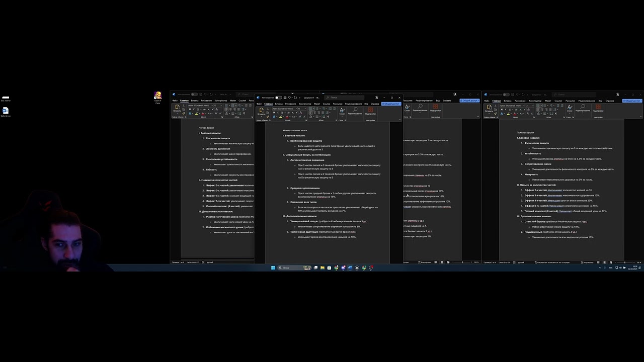The width and height of the screenshot is (644, 362).
Task: Apply strikethrough in front Word window
Action: coord(288,113)
